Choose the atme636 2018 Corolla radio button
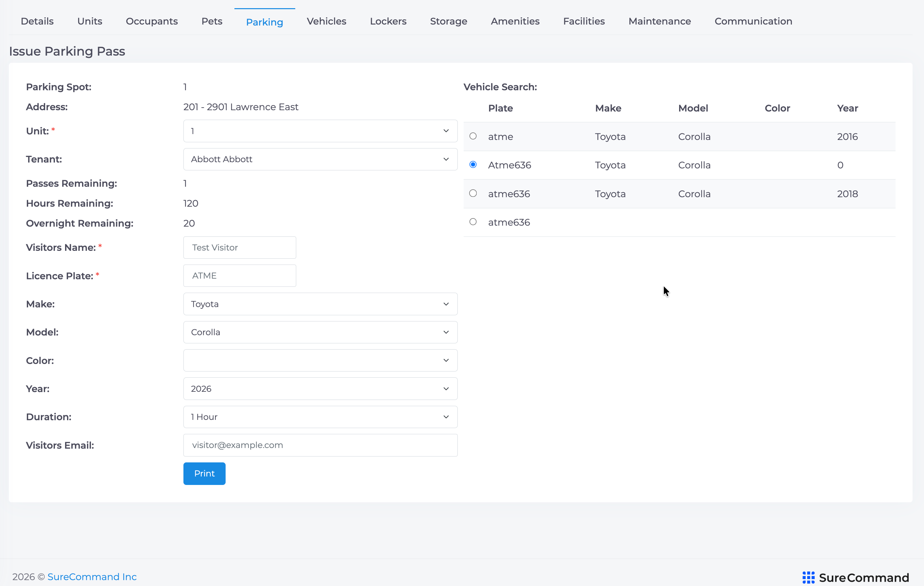The width and height of the screenshot is (924, 586). click(x=473, y=193)
